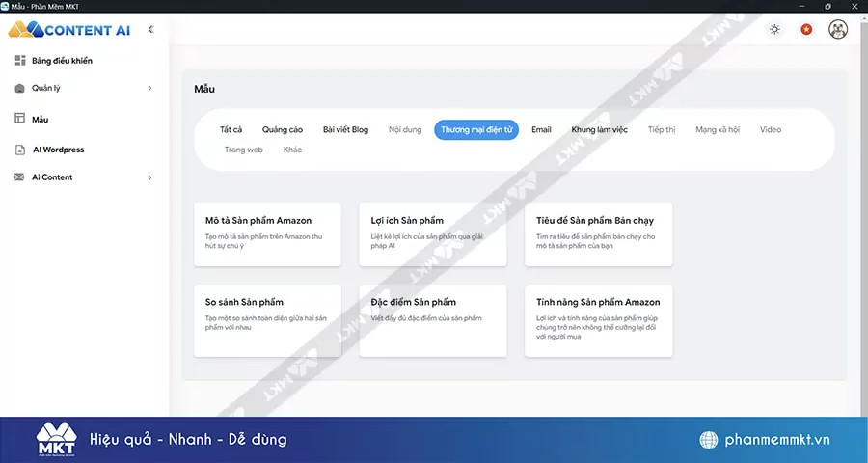Click the Vietnam flag language icon
The height and width of the screenshot is (463, 868).
(806, 30)
